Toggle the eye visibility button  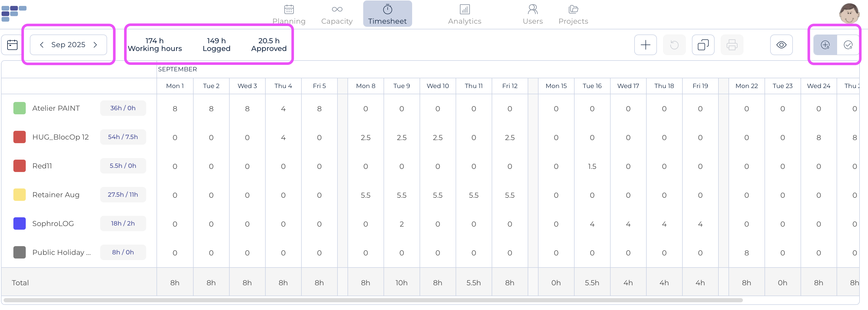(781, 45)
